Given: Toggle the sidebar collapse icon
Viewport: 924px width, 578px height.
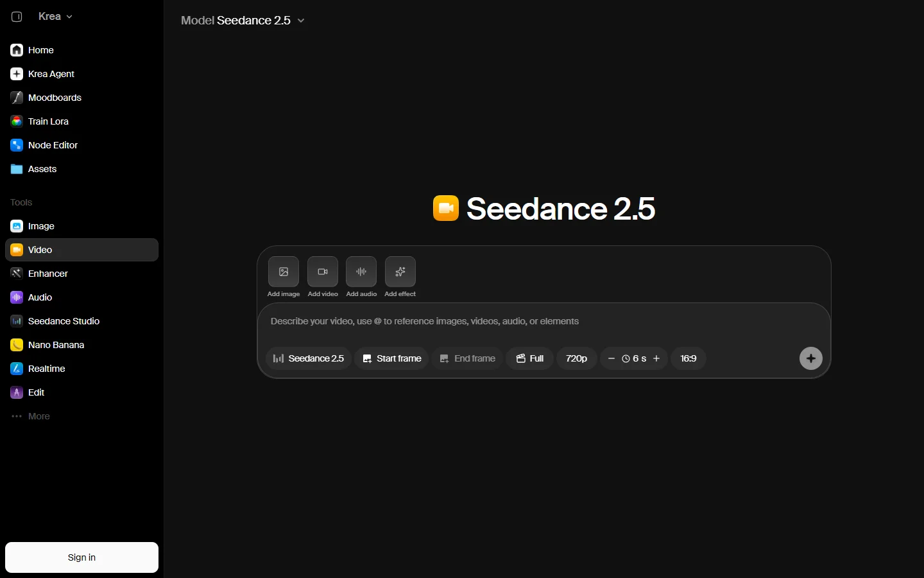Looking at the screenshot, I should click(17, 17).
